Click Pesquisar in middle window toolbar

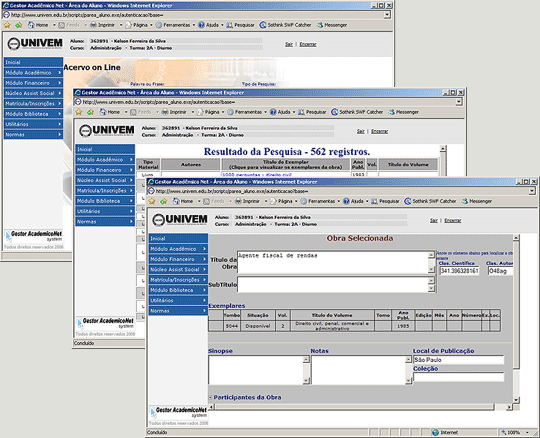pyautogui.click(x=312, y=112)
